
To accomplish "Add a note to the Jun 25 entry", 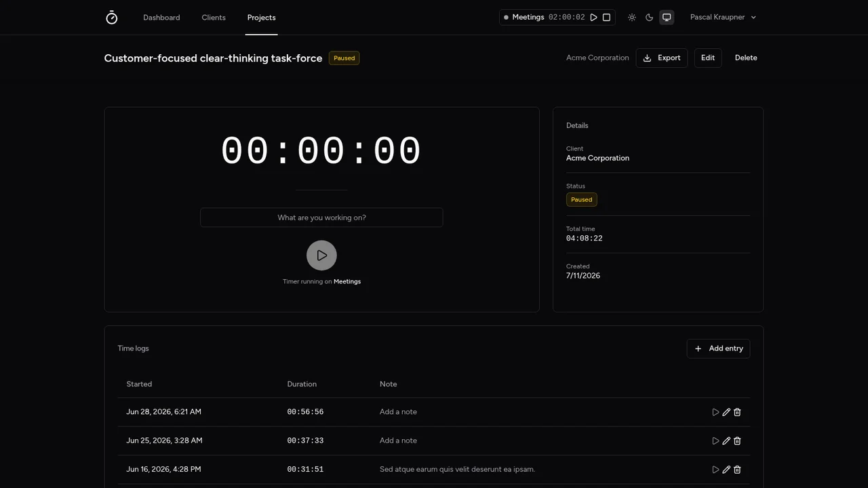I will (x=398, y=441).
